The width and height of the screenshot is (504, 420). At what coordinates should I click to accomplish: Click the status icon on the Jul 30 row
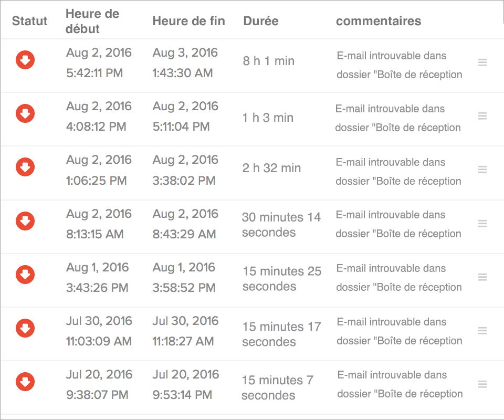[x=25, y=328]
